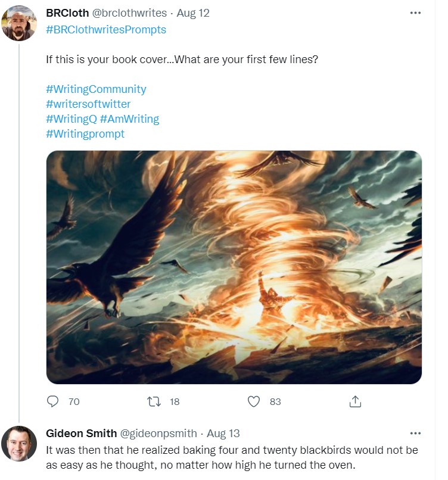Open the Aug 13 reply timestamp
This screenshot has height=480, width=448.
[x=225, y=433]
